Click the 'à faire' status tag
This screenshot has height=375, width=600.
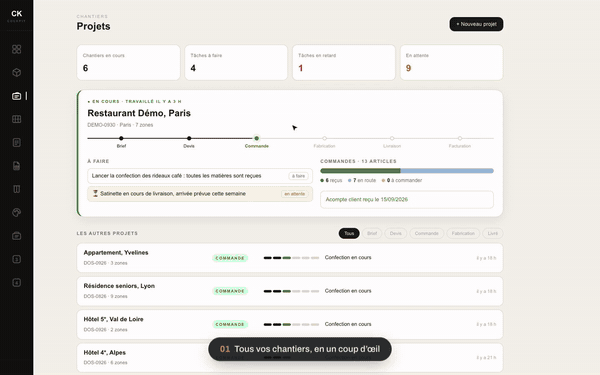[298, 176]
